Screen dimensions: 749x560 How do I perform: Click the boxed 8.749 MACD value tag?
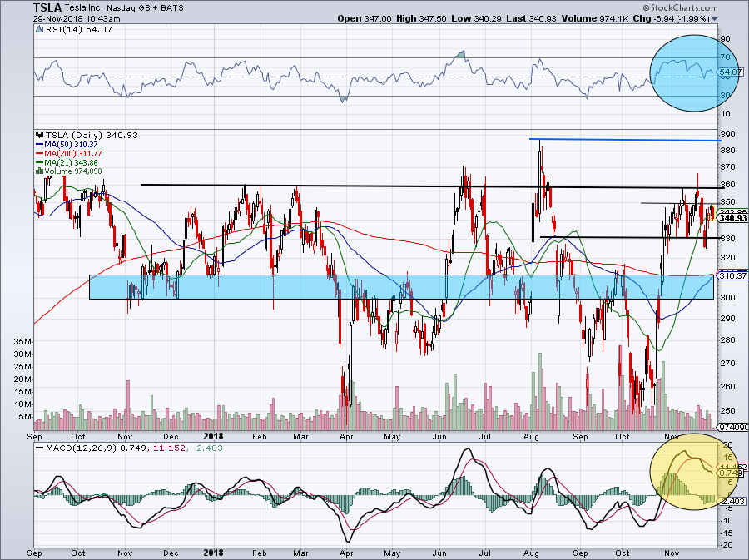point(732,473)
